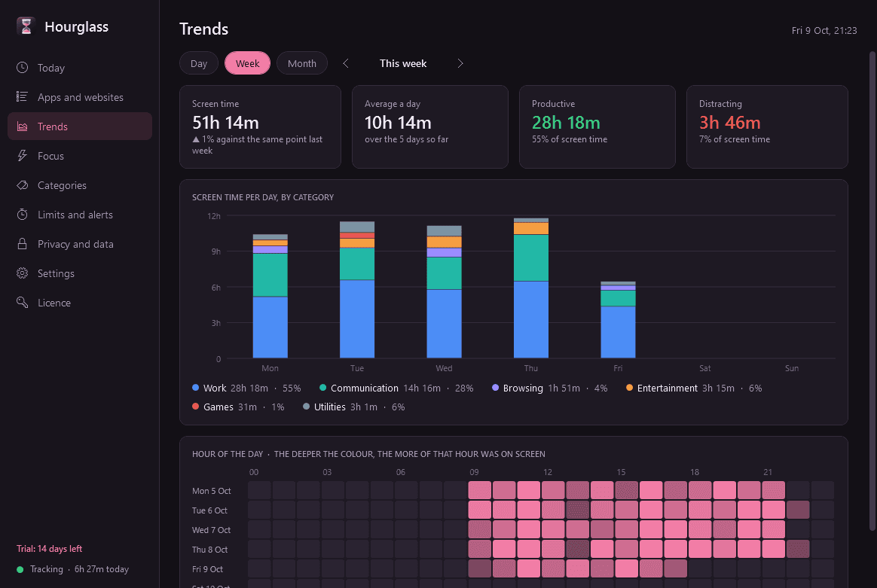Click the Tracking 6h 27m today status
The height and width of the screenshot is (588, 877).
[73, 570]
